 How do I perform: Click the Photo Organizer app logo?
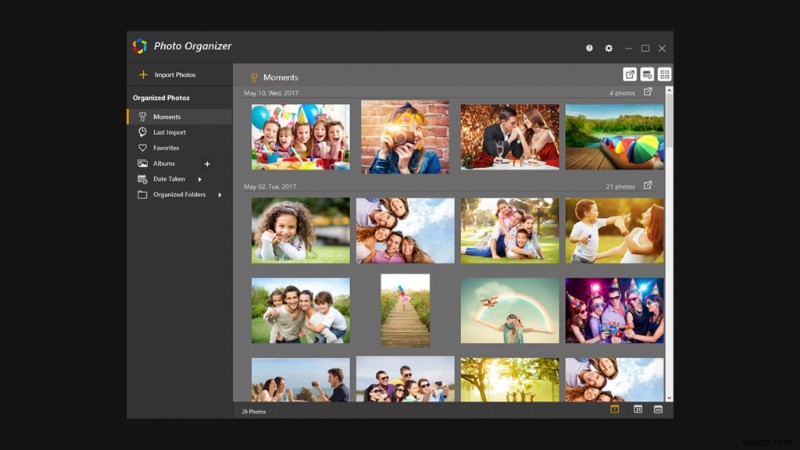pyautogui.click(x=140, y=46)
